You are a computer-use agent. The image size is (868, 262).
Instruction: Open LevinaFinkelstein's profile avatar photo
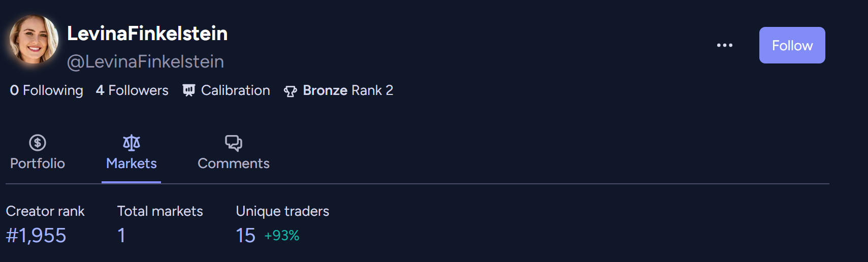tap(34, 40)
